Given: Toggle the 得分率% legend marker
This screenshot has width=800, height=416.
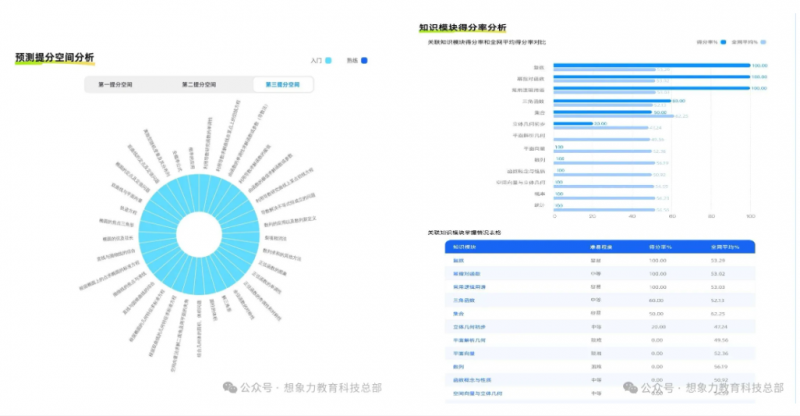Looking at the screenshot, I should click(721, 42).
